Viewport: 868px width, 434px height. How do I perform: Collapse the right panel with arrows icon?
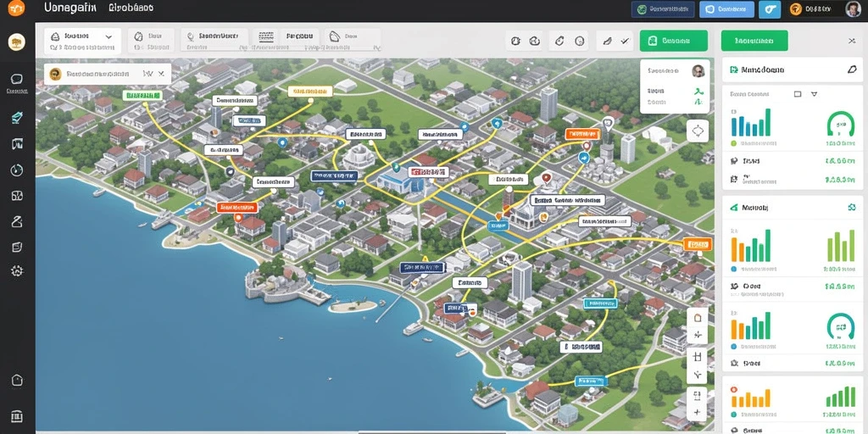click(852, 41)
